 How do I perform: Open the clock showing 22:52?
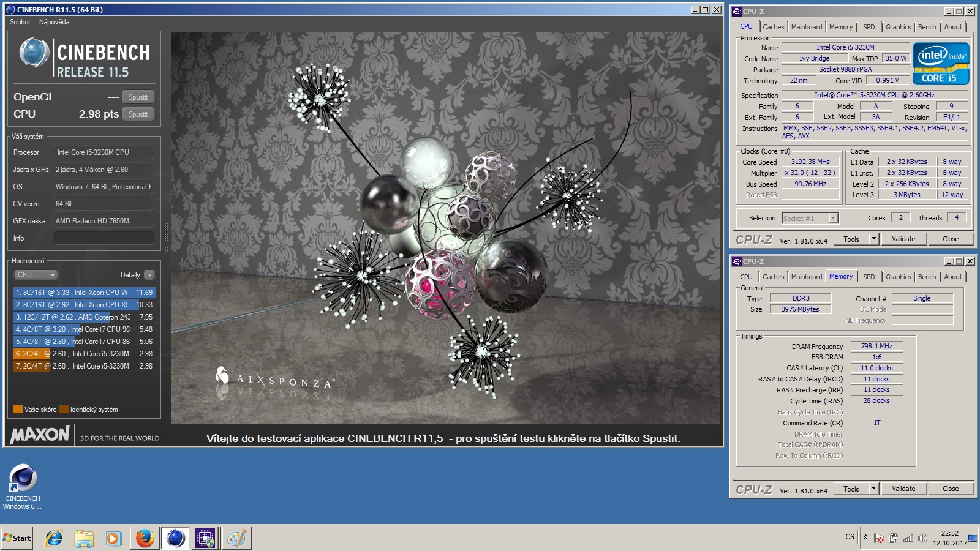pos(950,538)
